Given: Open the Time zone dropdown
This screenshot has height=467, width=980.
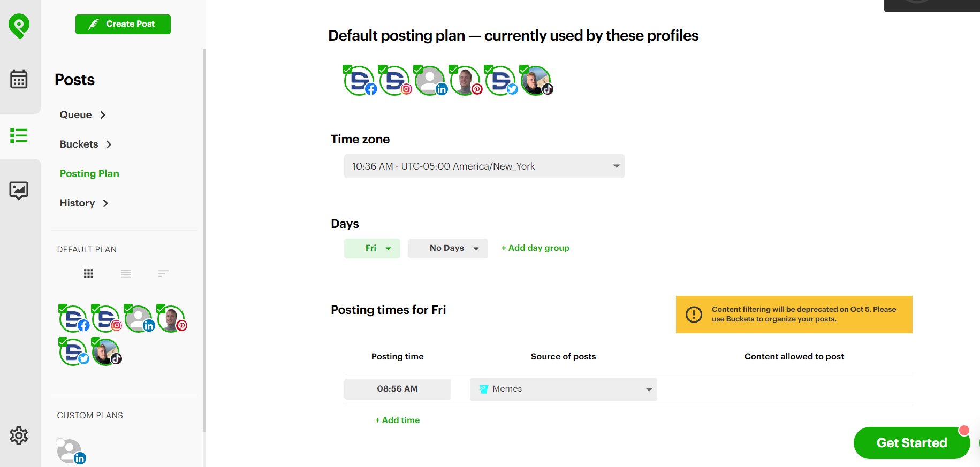Looking at the screenshot, I should tap(483, 166).
